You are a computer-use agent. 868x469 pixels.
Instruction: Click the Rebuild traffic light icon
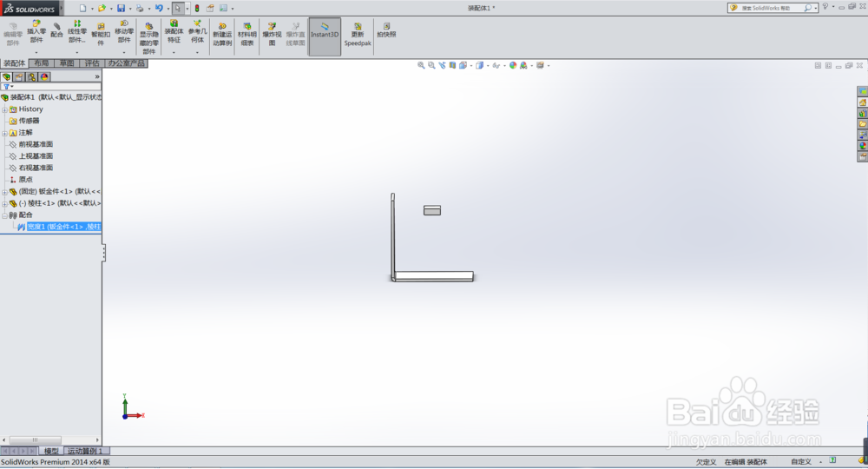pos(197,9)
